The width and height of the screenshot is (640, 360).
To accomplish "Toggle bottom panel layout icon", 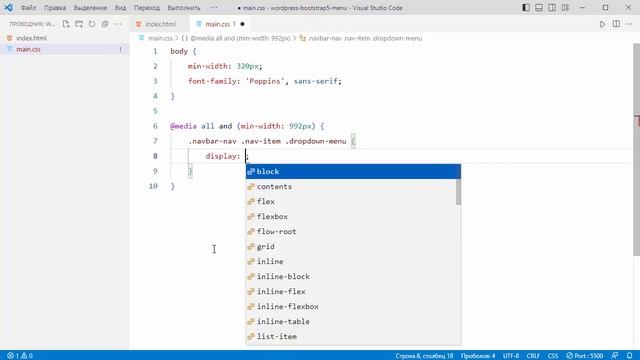I will point(539,8).
